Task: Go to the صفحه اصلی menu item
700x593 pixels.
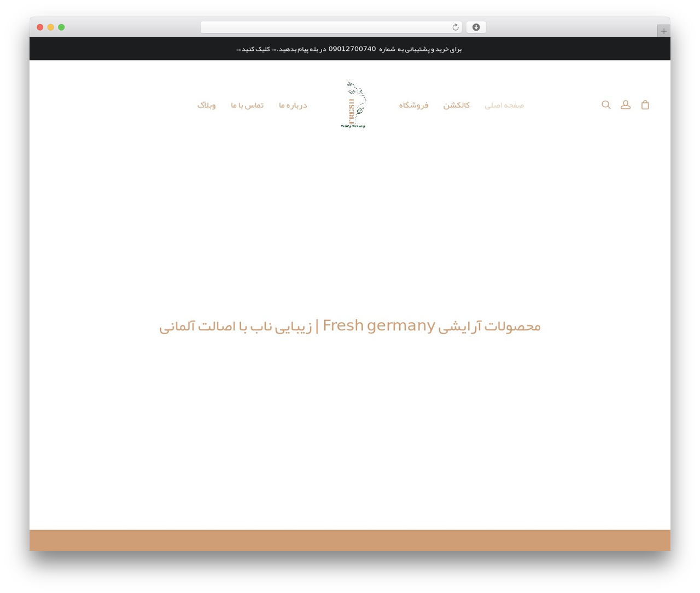Action: 504,105
